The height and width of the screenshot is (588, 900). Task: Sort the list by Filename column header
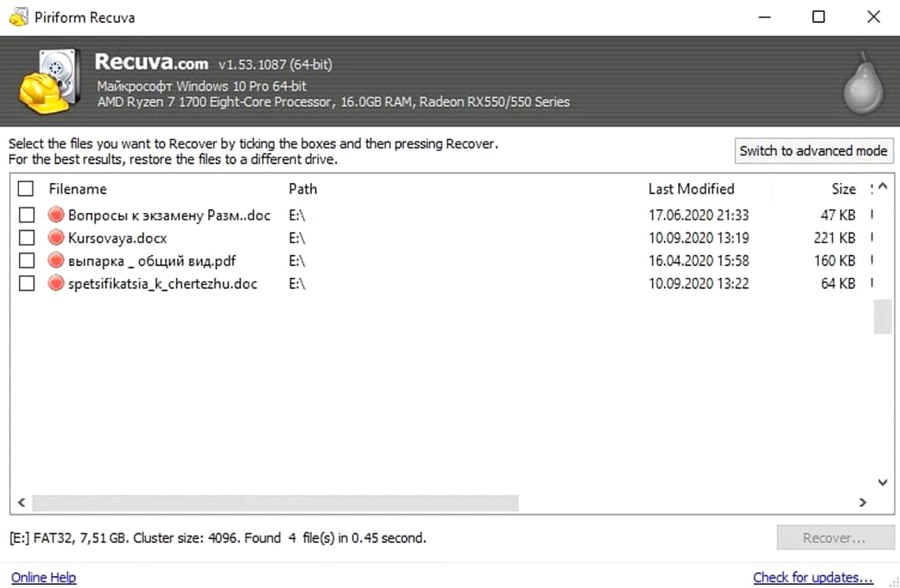(x=77, y=189)
